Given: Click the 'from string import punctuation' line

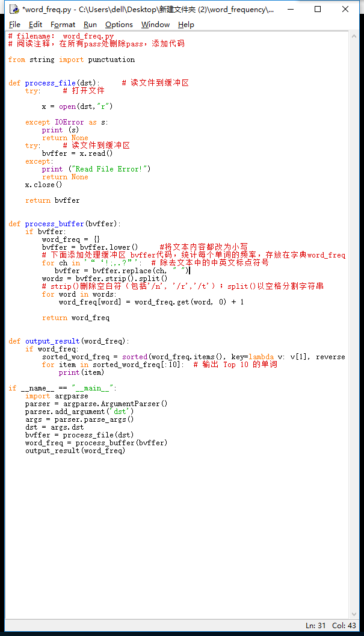Looking at the screenshot, I should (x=72, y=60).
